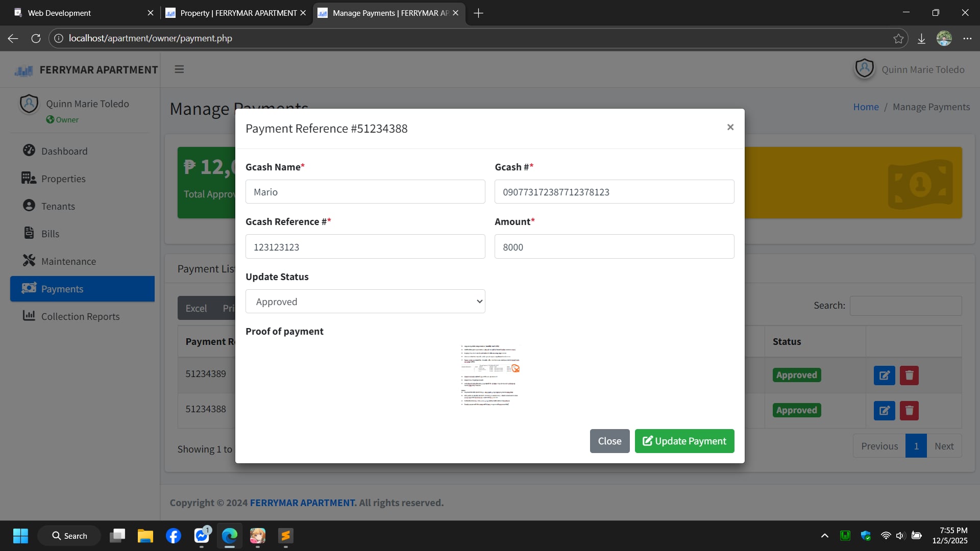Image resolution: width=980 pixels, height=551 pixels.
Task: Open Collection Reports sidebar item
Action: click(80, 316)
